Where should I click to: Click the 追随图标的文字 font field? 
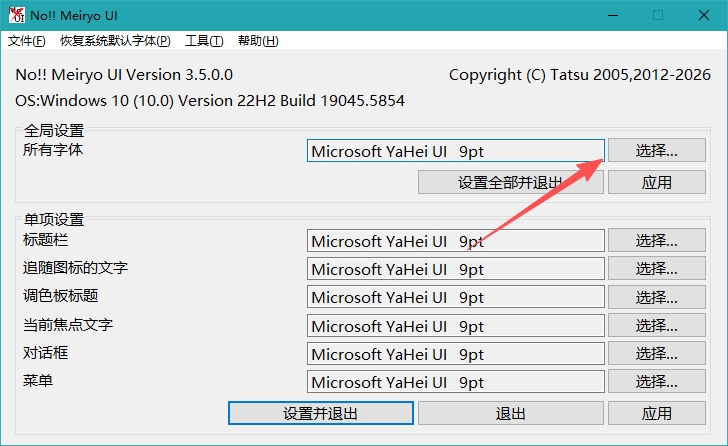(455, 269)
